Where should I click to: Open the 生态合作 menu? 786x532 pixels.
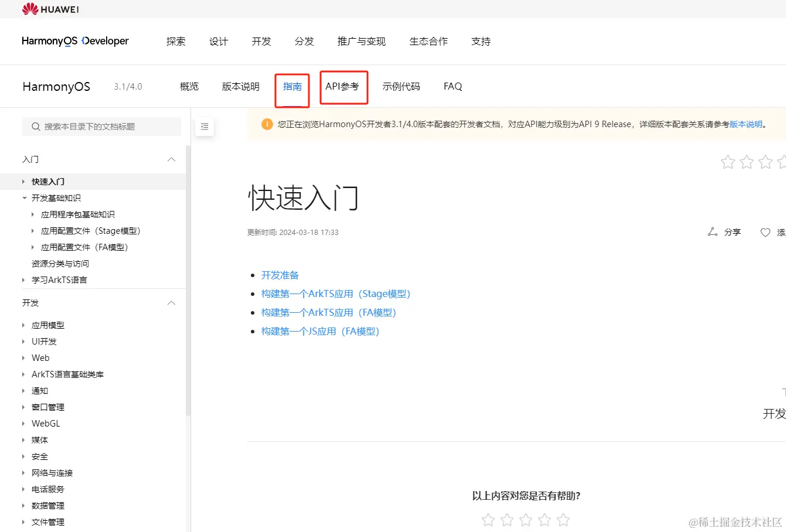(x=428, y=41)
